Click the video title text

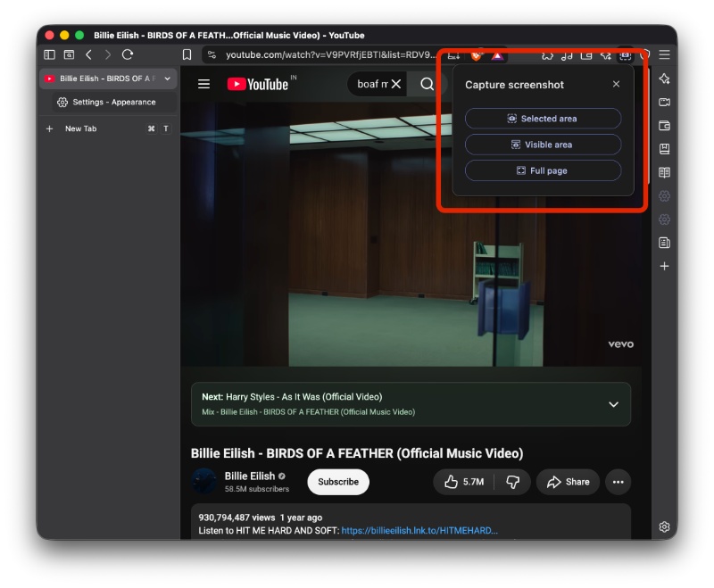tap(357, 453)
